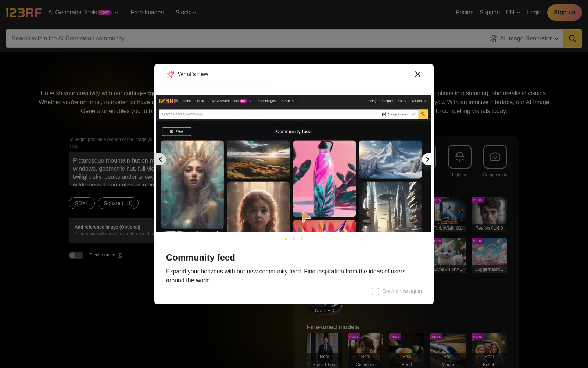Expand the Stock menu
The height and width of the screenshot is (368, 588).
(x=186, y=13)
